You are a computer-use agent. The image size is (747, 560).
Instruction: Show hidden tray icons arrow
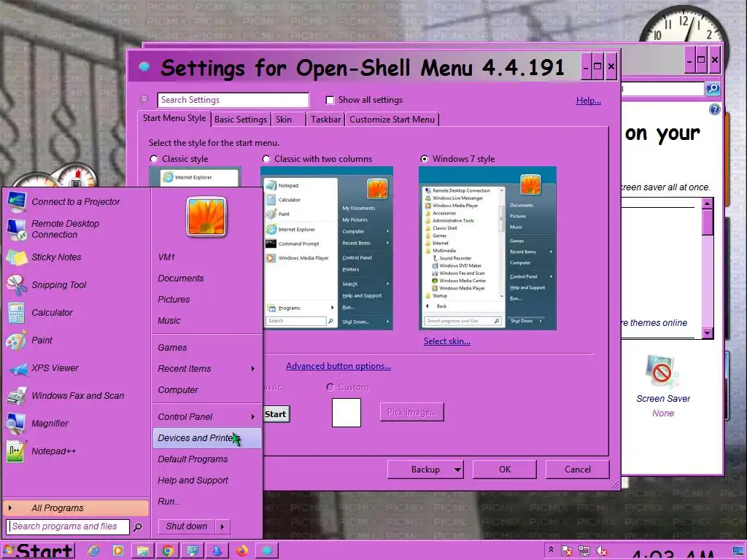pos(551,550)
